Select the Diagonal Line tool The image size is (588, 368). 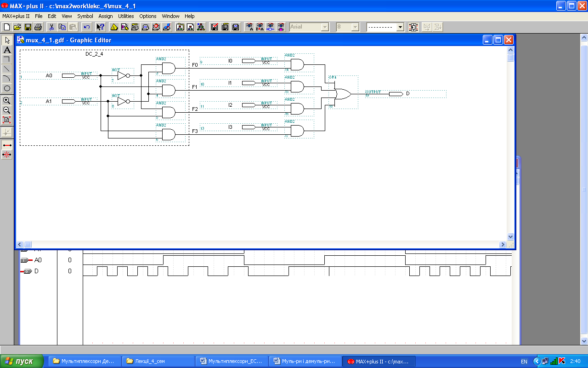[7, 69]
